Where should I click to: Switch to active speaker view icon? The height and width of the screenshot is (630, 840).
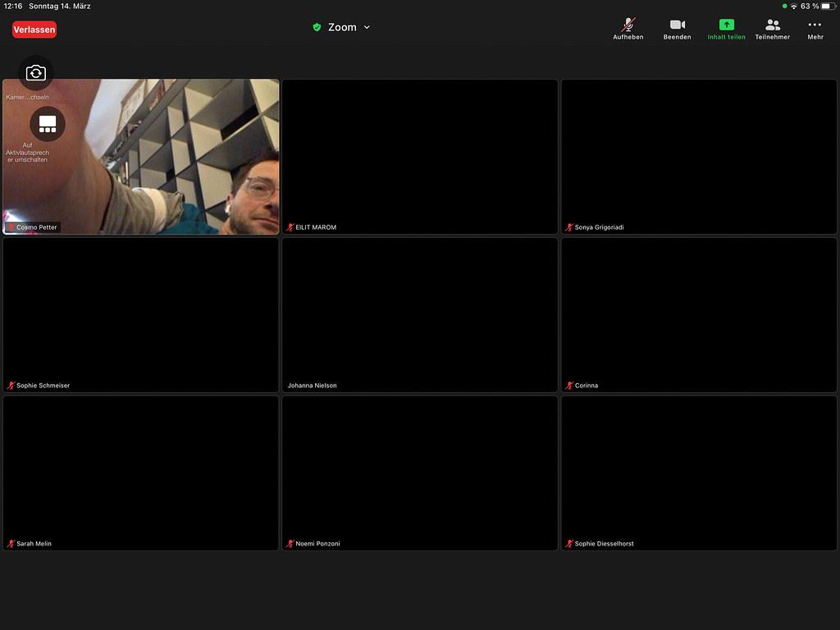pyautogui.click(x=48, y=124)
